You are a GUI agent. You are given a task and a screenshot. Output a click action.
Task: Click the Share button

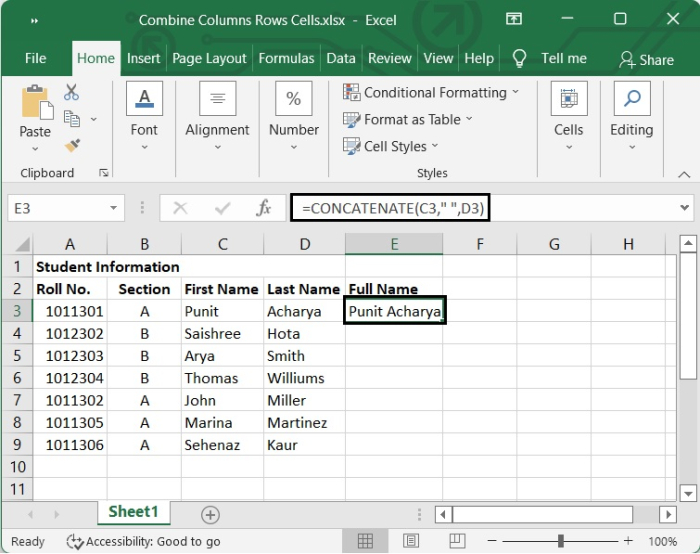click(646, 60)
